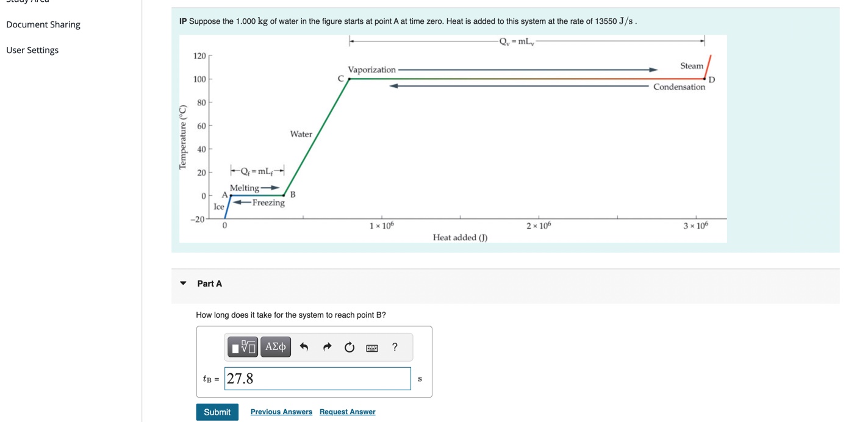Open Document Sharing
Screen dimensions: 868x422
coord(43,24)
